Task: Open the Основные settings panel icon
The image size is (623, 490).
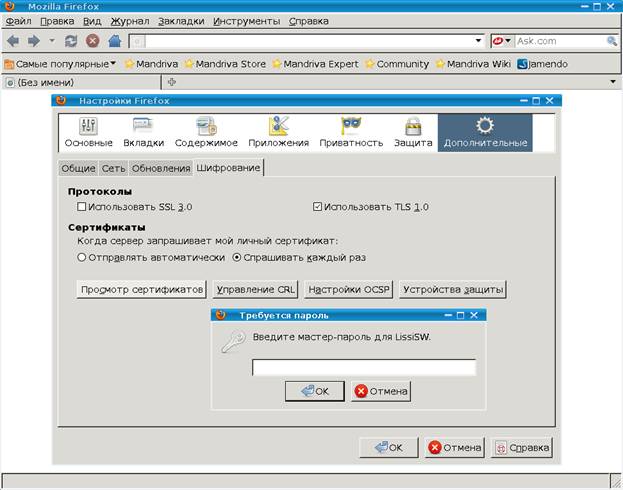Action: coord(88,126)
